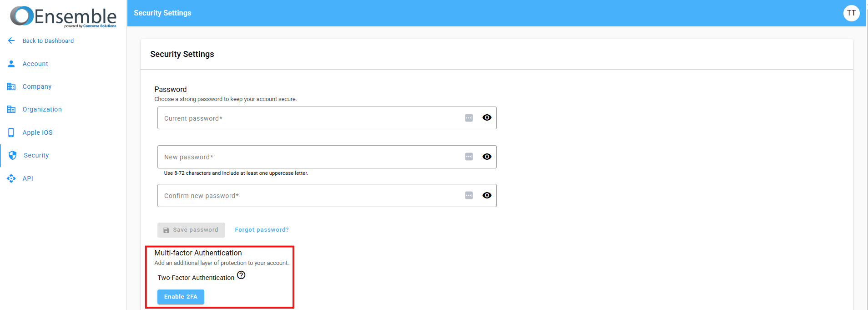Go Back to Dashboard
This screenshot has height=310, width=868.
(x=48, y=41)
